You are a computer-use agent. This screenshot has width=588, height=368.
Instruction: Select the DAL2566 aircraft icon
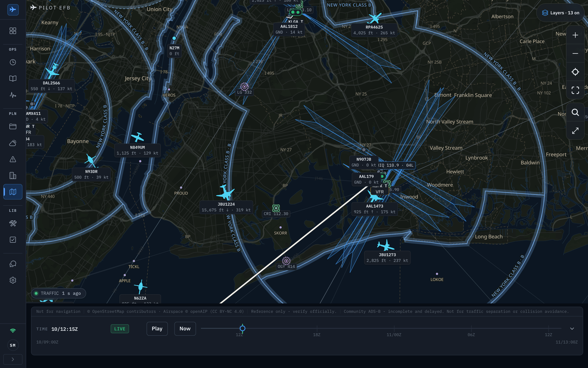52,71
